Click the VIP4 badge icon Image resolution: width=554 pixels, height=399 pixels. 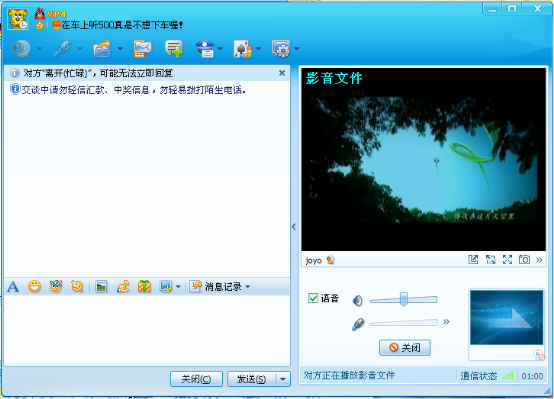tap(57, 14)
